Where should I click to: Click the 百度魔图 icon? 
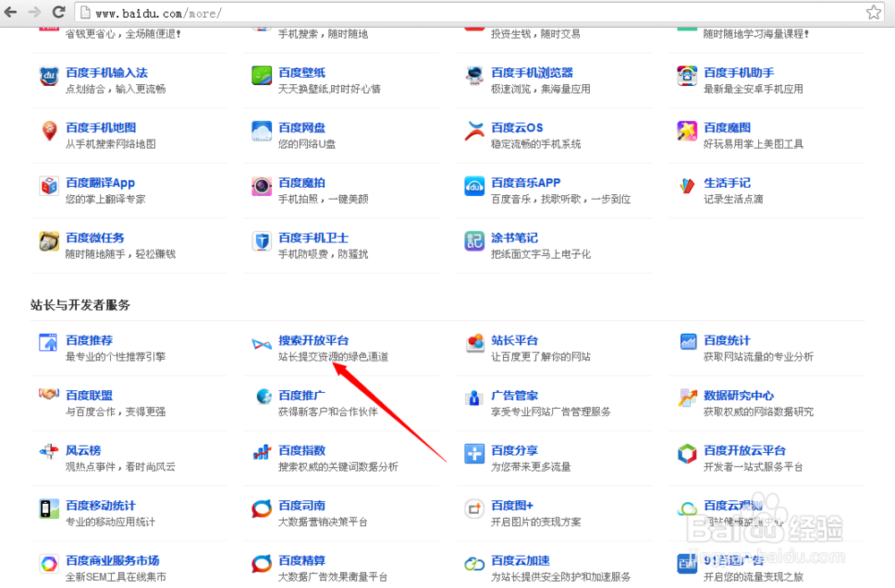pos(687,131)
